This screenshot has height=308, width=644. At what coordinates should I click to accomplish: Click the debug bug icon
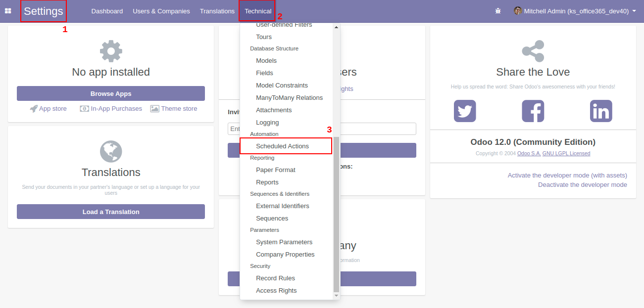coord(498,11)
